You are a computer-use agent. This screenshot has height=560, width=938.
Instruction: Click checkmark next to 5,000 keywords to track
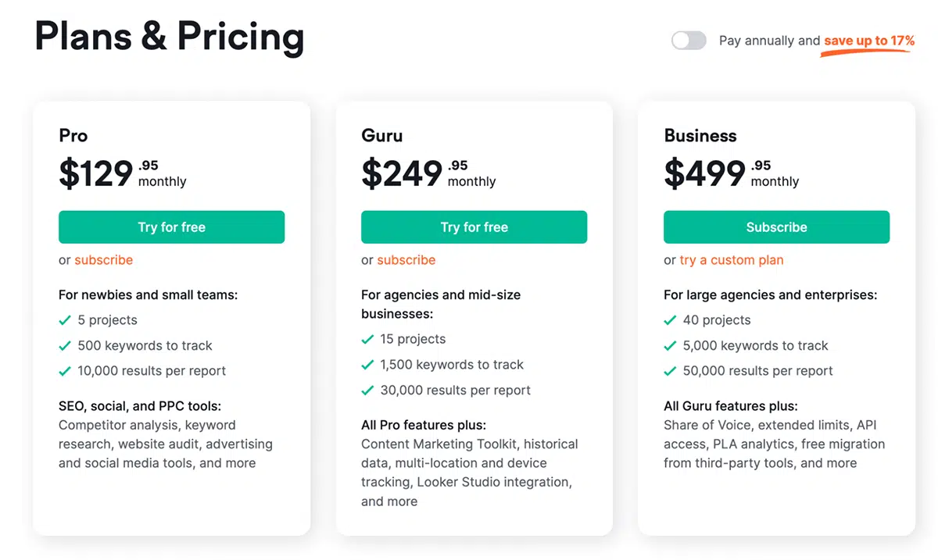pos(670,346)
